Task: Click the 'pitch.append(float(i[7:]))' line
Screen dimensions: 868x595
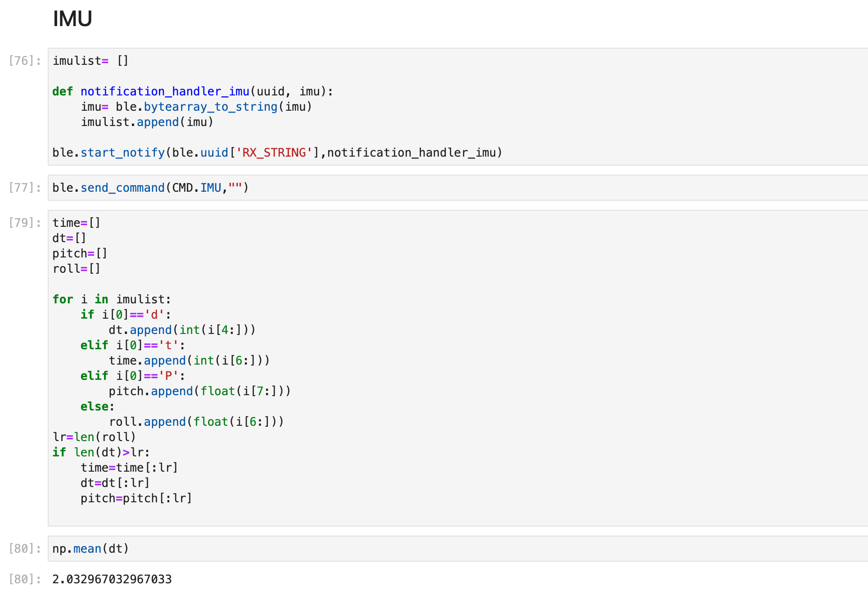Action: [200, 391]
